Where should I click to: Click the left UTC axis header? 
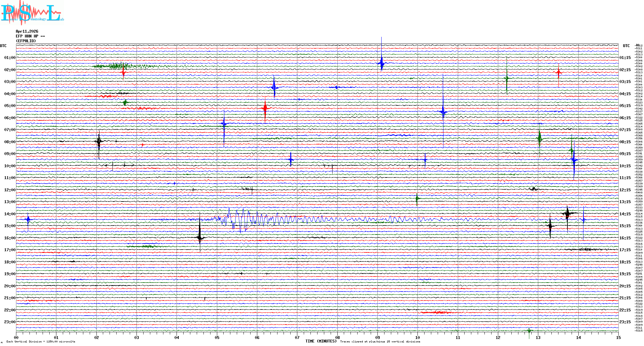point(3,46)
